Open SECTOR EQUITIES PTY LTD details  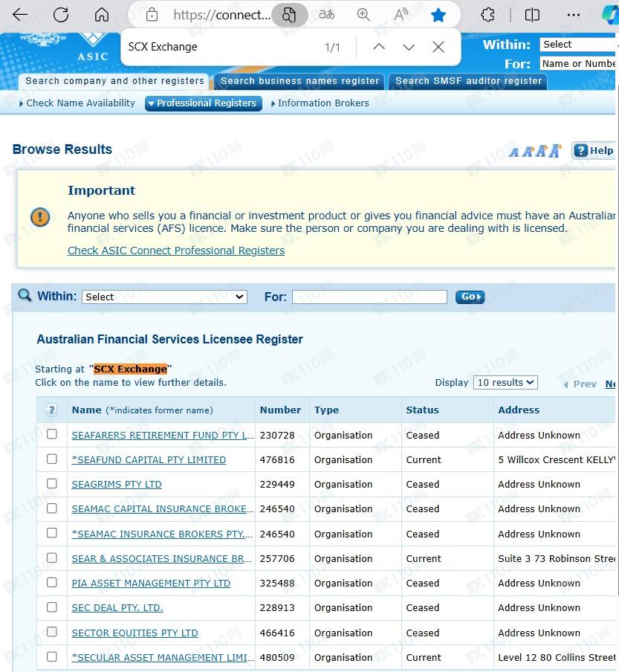tap(135, 633)
